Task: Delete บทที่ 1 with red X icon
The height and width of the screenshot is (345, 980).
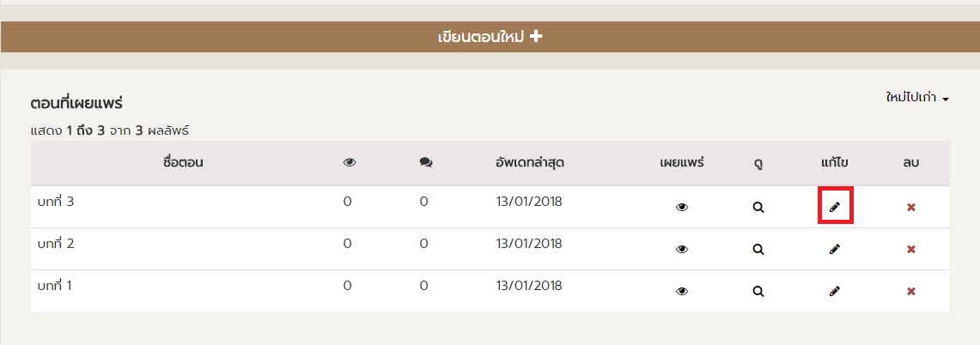Action: pyautogui.click(x=911, y=291)
